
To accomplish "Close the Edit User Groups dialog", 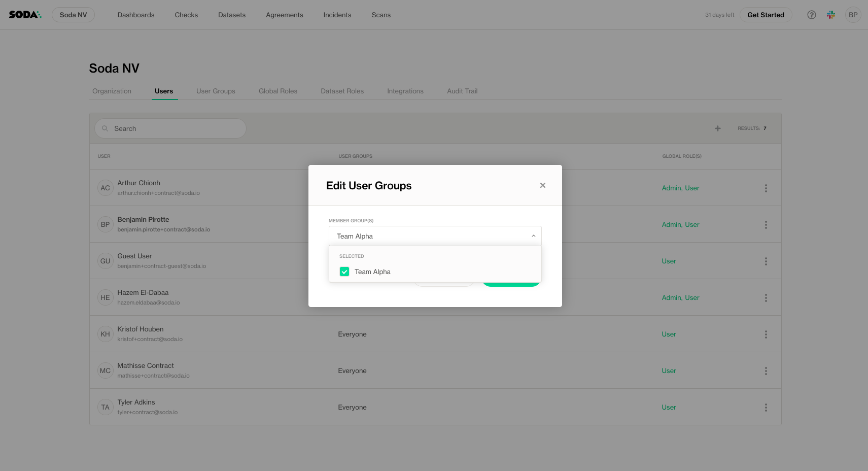I will (x=542, y=185).
